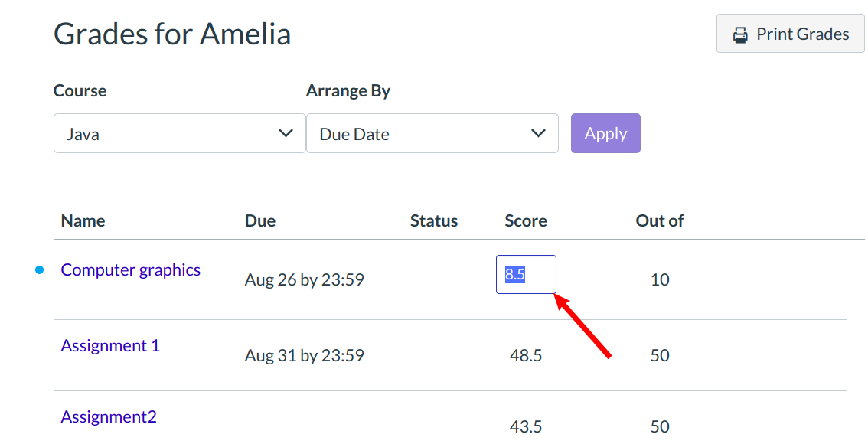Go to the Assignment2 link
868x444 pixels.
(x=109, y=417)
